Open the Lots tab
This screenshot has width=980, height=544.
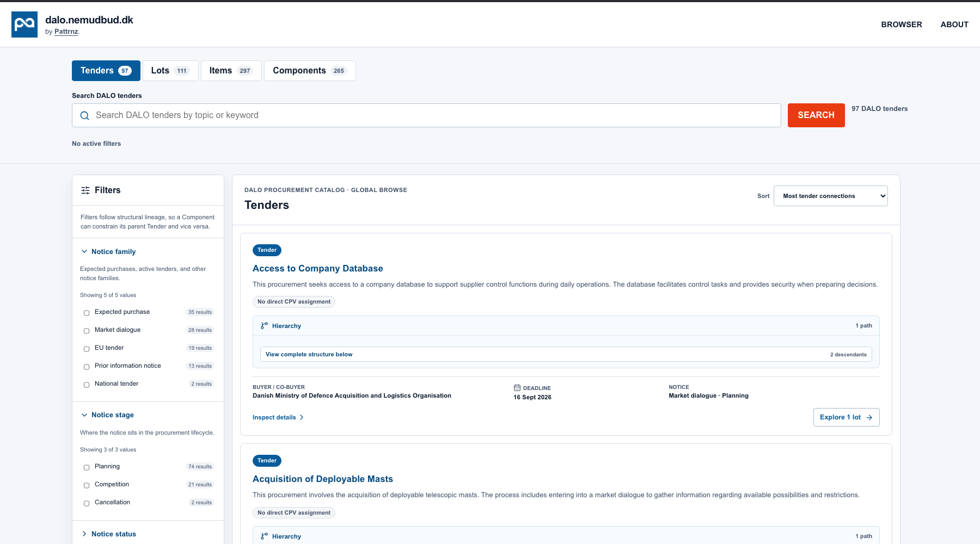(170, 71)
